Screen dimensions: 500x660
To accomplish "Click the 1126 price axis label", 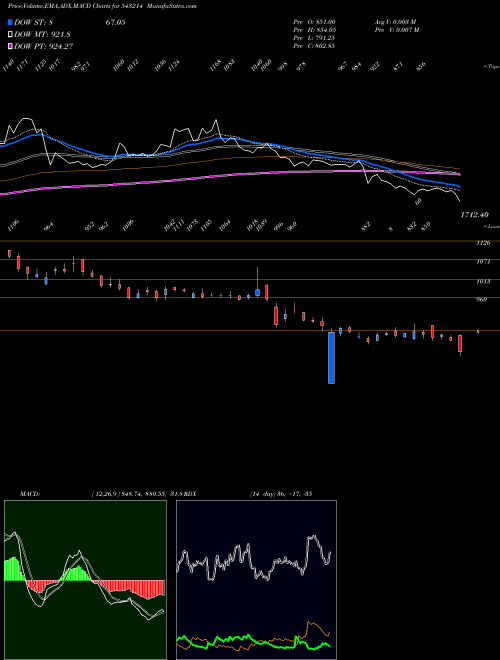I will (x=484, y=243).
